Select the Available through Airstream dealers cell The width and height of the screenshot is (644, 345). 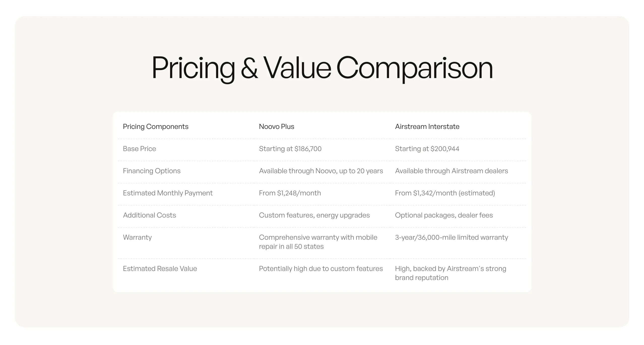click(x=452, y=171)
